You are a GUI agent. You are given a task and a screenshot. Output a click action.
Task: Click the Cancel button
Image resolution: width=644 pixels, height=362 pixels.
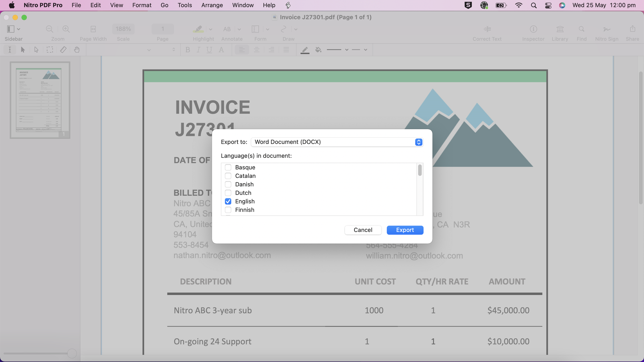tap(363, 230)
